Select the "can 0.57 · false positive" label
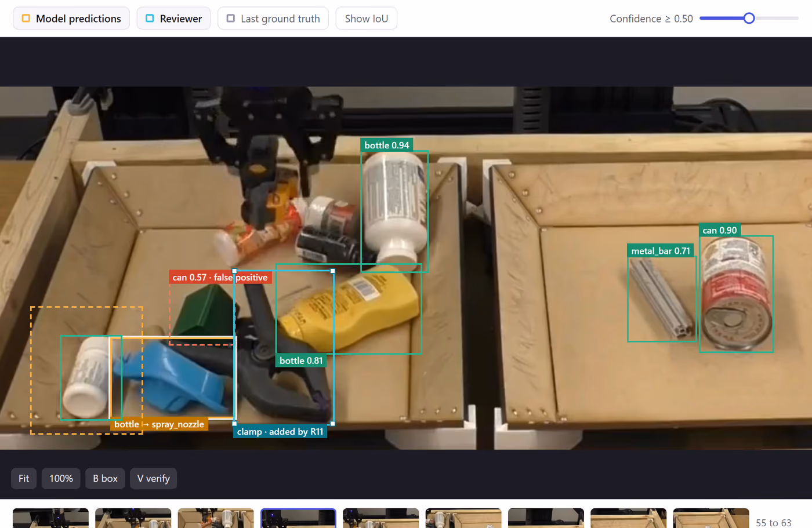This screenshot has height=528, width=812. [220, 277]
